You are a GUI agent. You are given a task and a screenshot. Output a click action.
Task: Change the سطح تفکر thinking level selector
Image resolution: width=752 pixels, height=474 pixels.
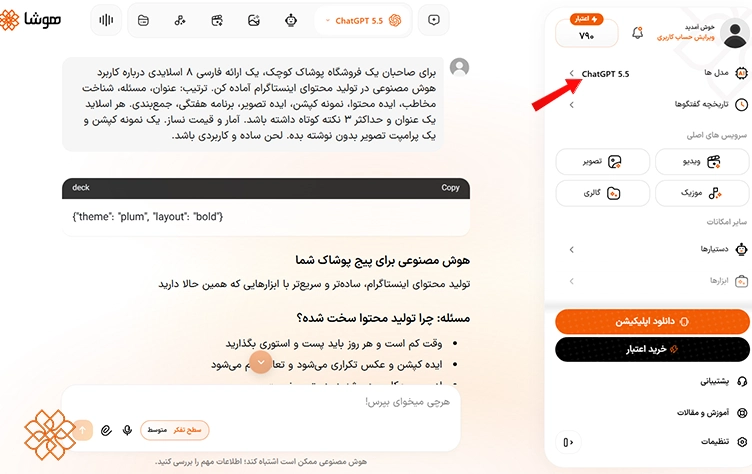(x=175, y=430)
